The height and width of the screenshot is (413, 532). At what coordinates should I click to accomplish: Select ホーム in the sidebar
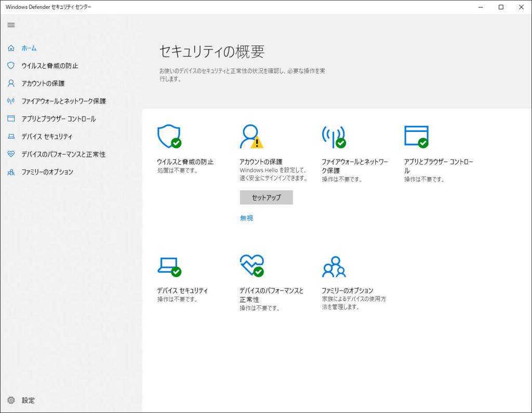29,48
